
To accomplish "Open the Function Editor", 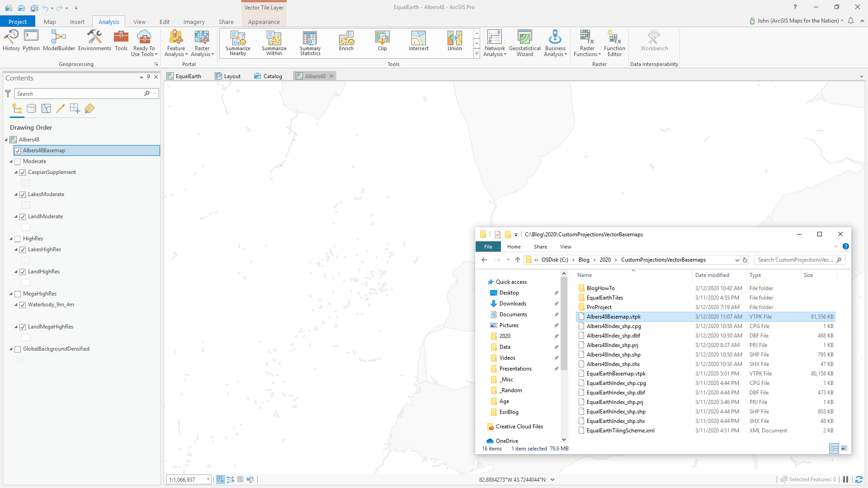I will click(614, 43).
